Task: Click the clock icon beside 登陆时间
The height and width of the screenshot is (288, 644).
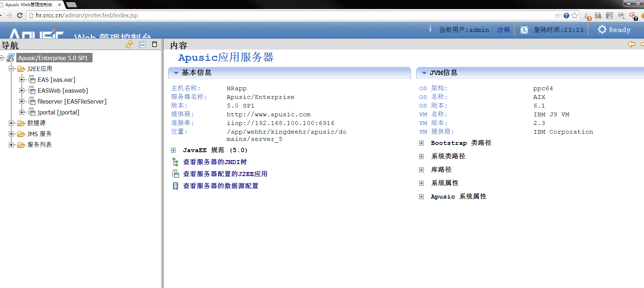Action: pos(524,30)
